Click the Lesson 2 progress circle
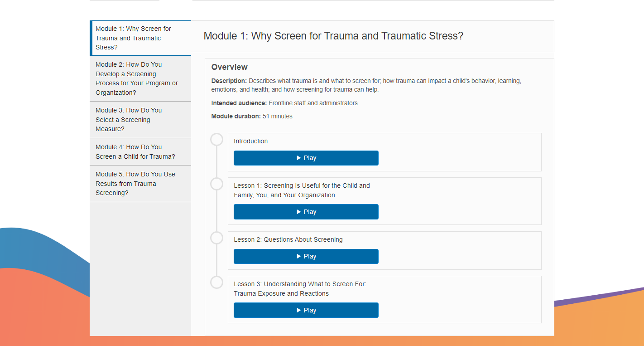Image resolution: width=644 pixels, height=346 pixels. pos(217,238)
